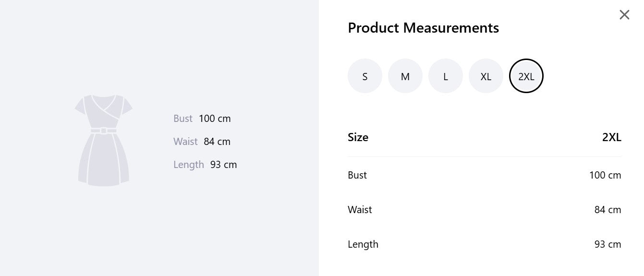This screenshot has width=644, height=276.
Task: Click the selected 2XL size circle
Action: [526, 76]
